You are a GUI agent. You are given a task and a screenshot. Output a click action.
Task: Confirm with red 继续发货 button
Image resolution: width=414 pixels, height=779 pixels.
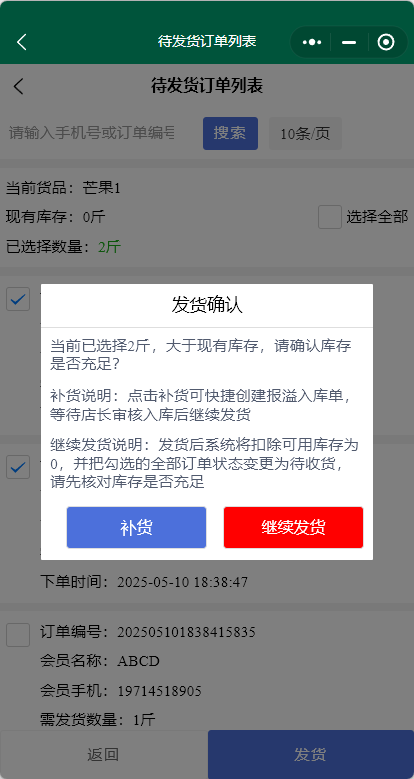coord(293,528)
